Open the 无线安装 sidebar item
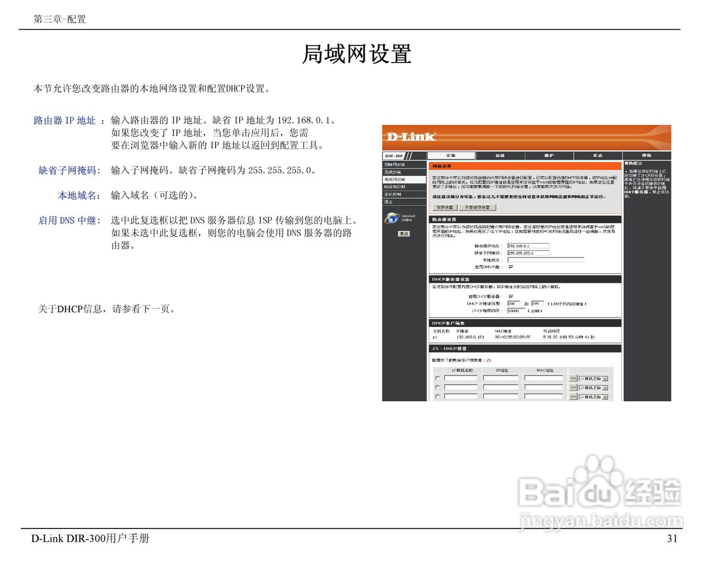This screenshot has height=562, width=728. pyautogui.click(x=404, y=172)
